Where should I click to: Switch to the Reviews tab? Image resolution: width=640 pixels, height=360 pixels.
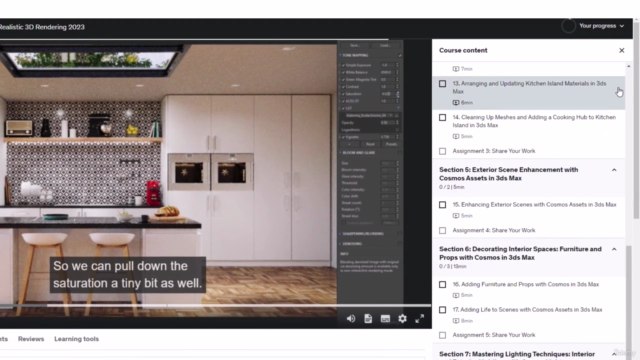(x=31, y=339)
